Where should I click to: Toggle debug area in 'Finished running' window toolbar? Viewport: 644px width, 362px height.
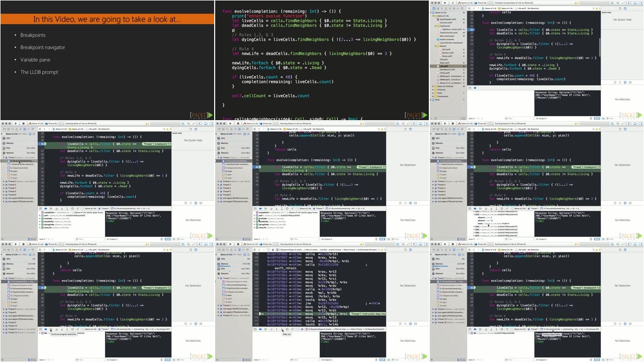click(635, 3)
